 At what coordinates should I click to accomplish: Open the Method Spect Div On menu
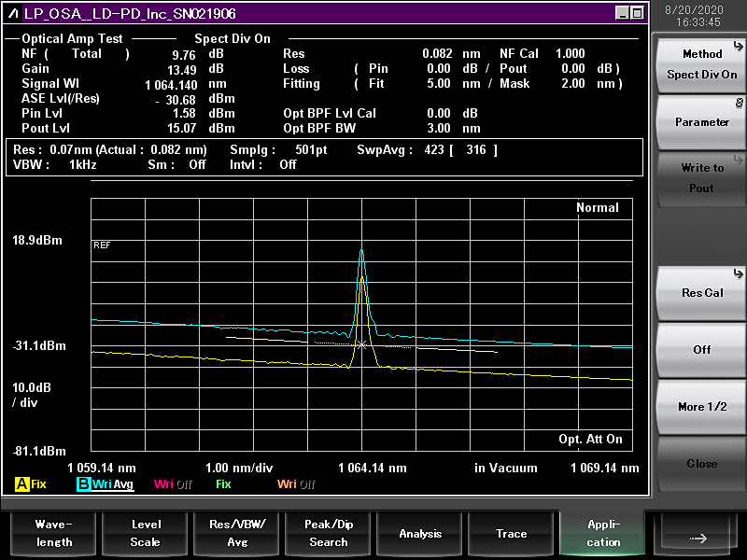(701, 64)
